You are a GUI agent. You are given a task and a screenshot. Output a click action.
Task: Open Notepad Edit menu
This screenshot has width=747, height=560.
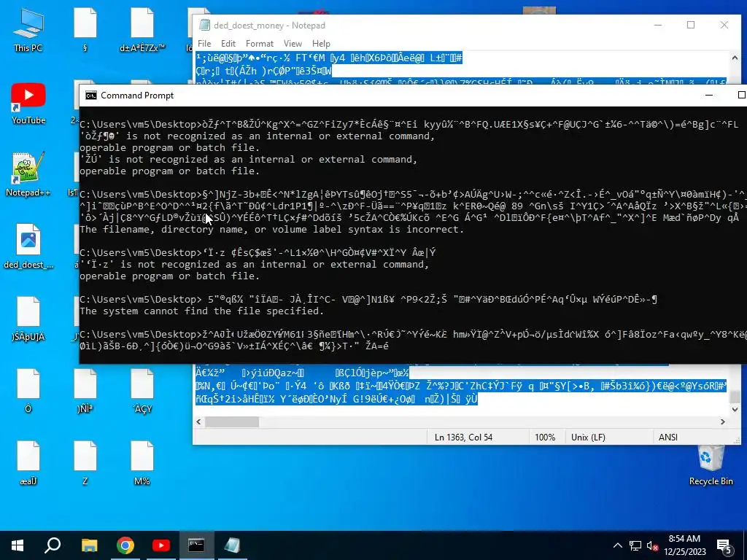click(228, 43)
